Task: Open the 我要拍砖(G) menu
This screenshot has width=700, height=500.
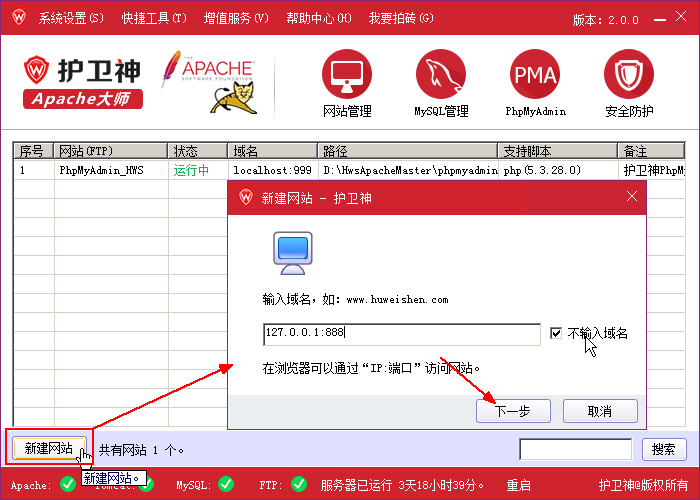Action: [x=401, y=18]
